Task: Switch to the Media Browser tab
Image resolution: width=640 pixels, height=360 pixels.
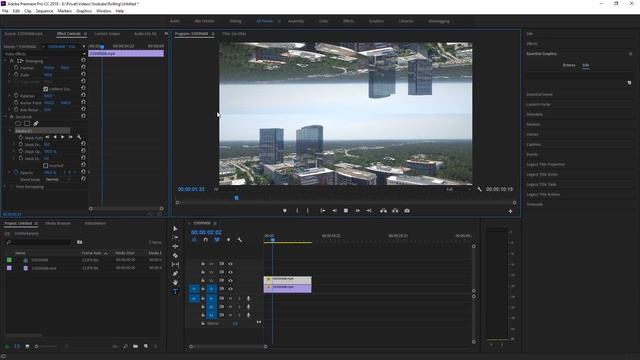Action: (58, 223)
